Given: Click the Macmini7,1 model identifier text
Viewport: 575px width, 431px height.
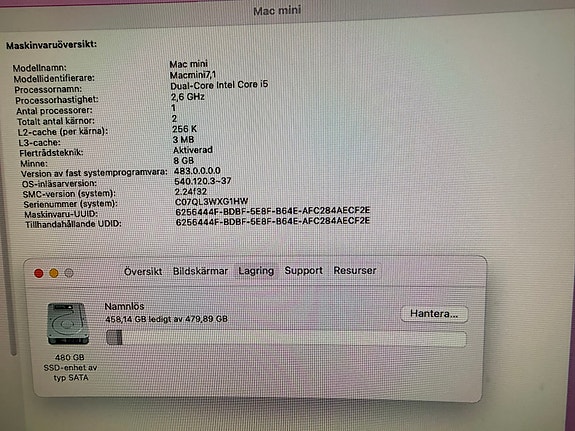Looking at the screenshot, I should [193, 75].
